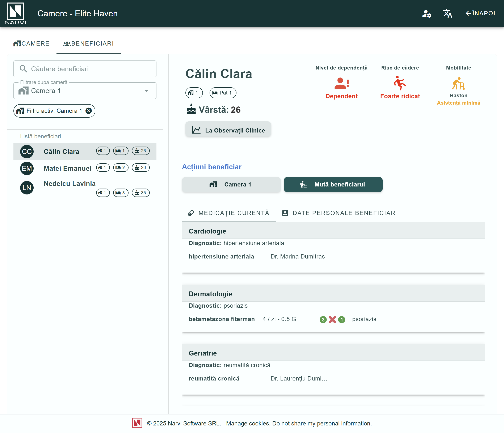Screen dimensions: 504x433
Task: Click the language translate icon
Action: [x=447, y=13]
